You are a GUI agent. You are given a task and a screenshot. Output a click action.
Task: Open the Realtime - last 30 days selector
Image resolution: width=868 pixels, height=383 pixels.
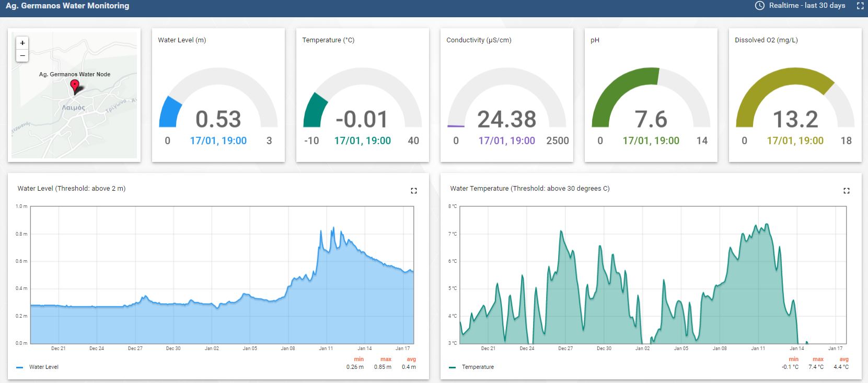(x=800, y=6)
